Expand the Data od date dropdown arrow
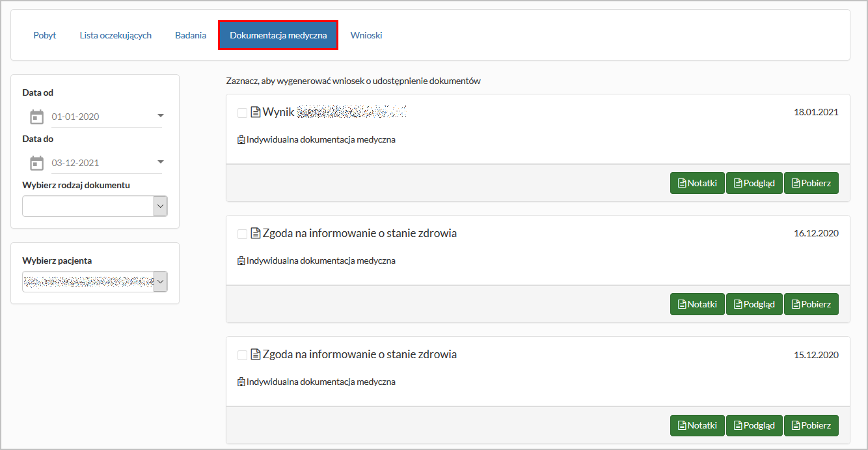Viewport: 868px width, 450px height. pyautogui.click(x=160, y=116)
